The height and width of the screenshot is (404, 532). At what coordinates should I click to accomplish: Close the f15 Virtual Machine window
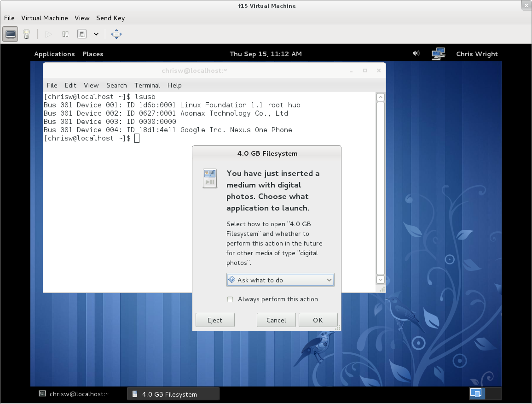526,6
